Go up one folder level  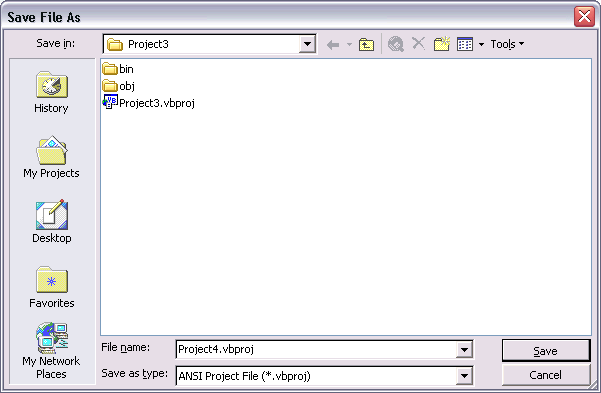pos(366,44)
